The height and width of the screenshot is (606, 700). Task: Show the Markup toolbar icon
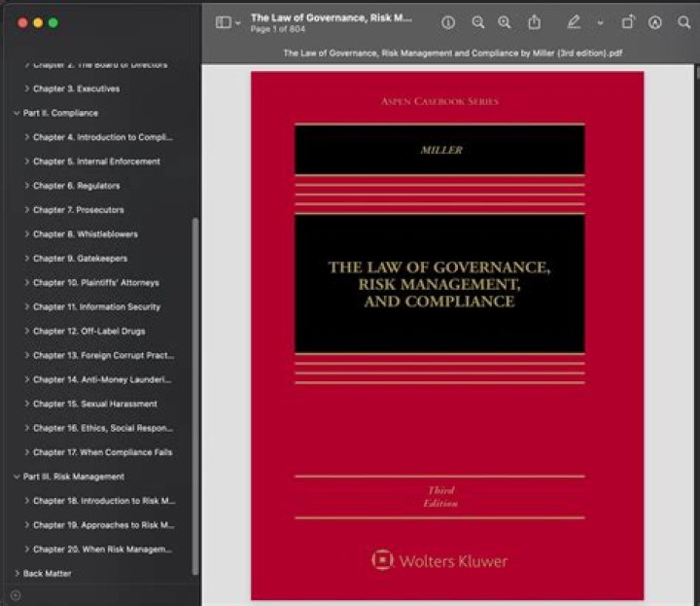(x=654, y=22)
